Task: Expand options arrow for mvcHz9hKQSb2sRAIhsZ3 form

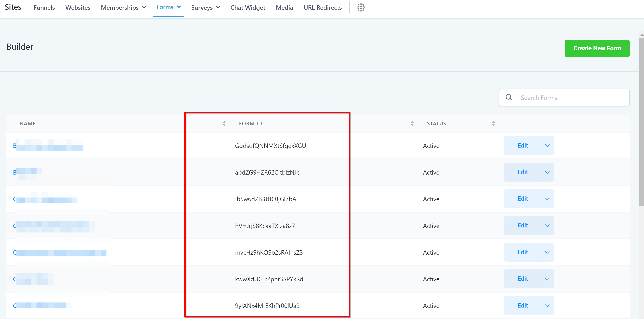Action: [547, 252]
